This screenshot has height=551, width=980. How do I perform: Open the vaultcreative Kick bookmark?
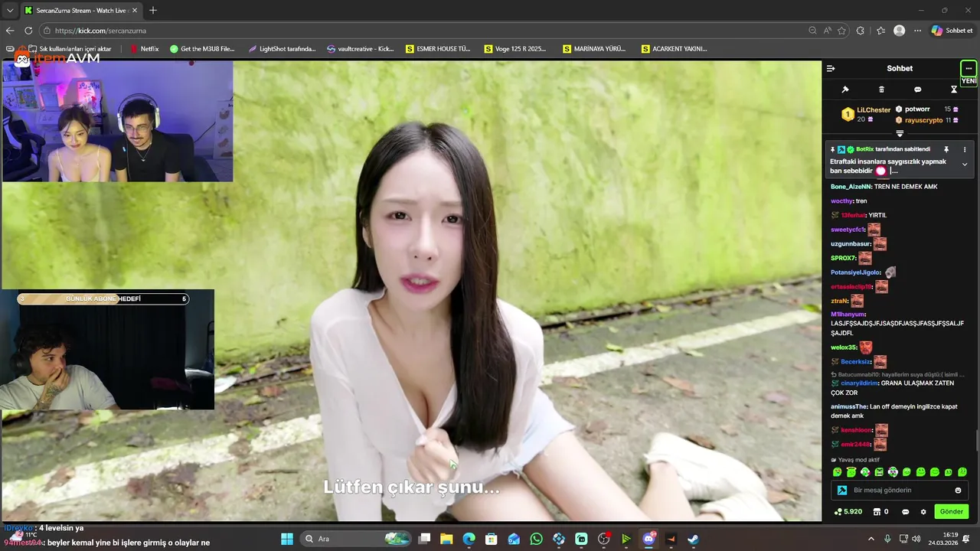pos(361,49)
